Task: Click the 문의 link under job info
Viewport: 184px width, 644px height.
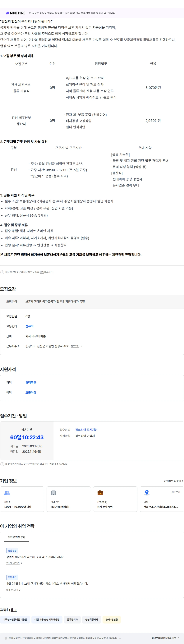Action: point(42,272)
